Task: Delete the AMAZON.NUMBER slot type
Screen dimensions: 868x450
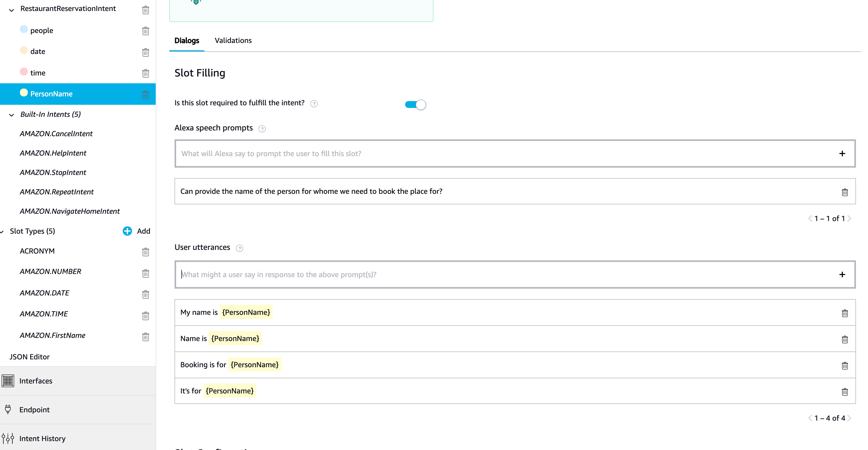Action: pyautogui.click(x=145, y=273)
